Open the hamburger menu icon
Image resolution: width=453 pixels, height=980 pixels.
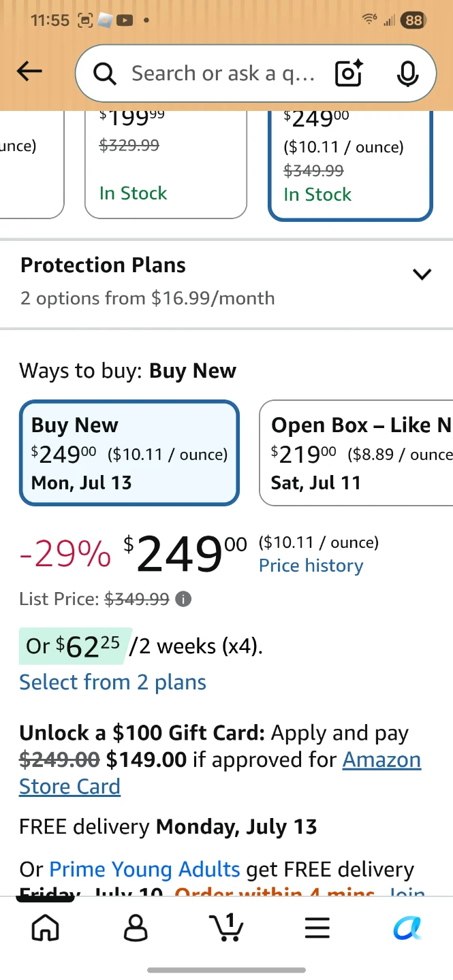[x=317, y=928]
